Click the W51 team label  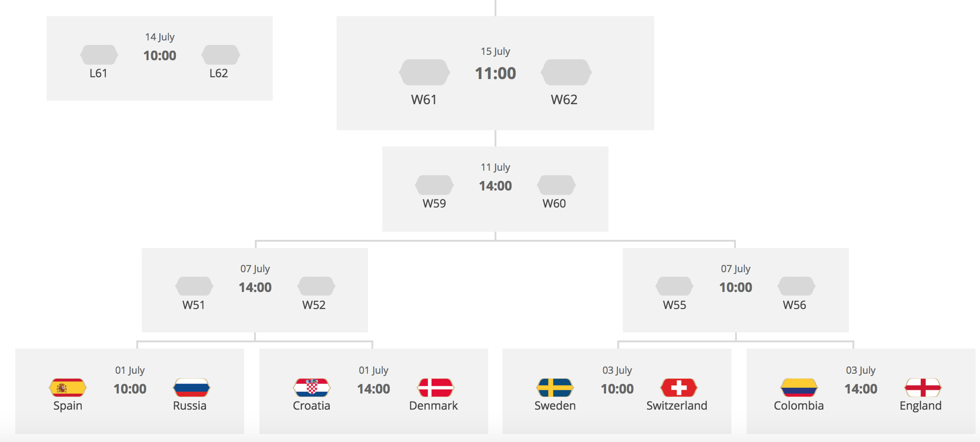click(x=194, y=305)
